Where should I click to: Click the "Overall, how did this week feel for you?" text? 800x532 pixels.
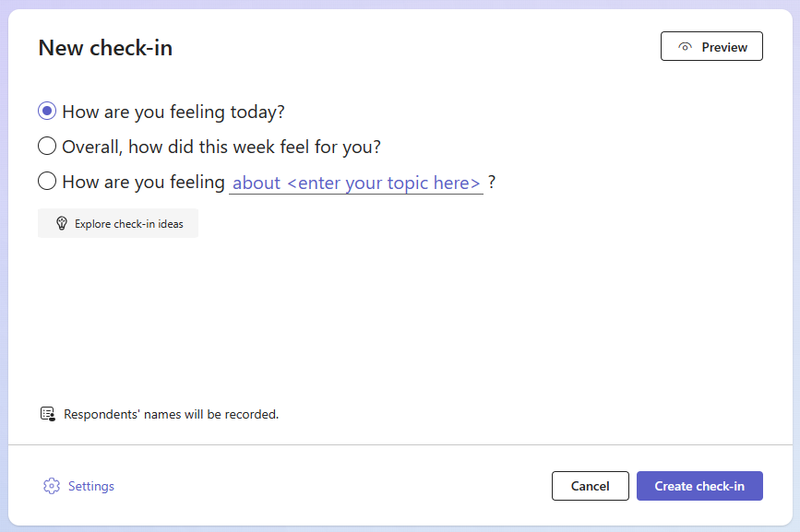click(x=221, y=147)
